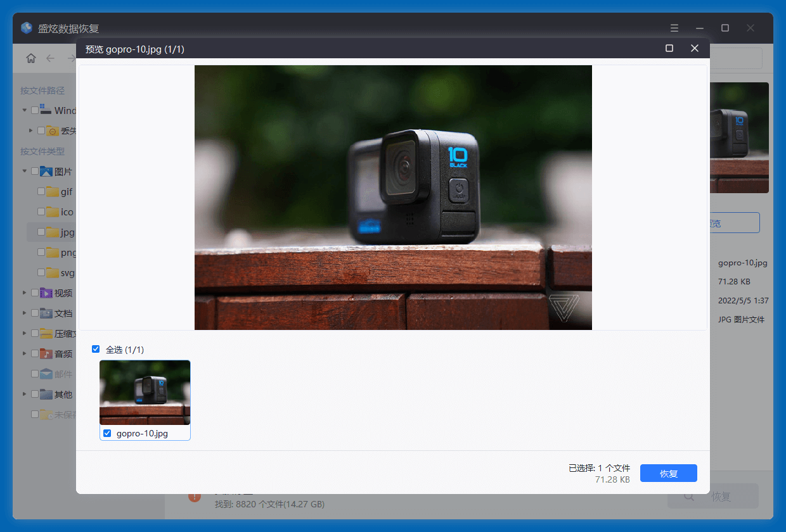Image resolution: width=786 pixels, height=532 pixels.
Task: Click the home icon in the navigation bar
Action: tap(31, 58)
